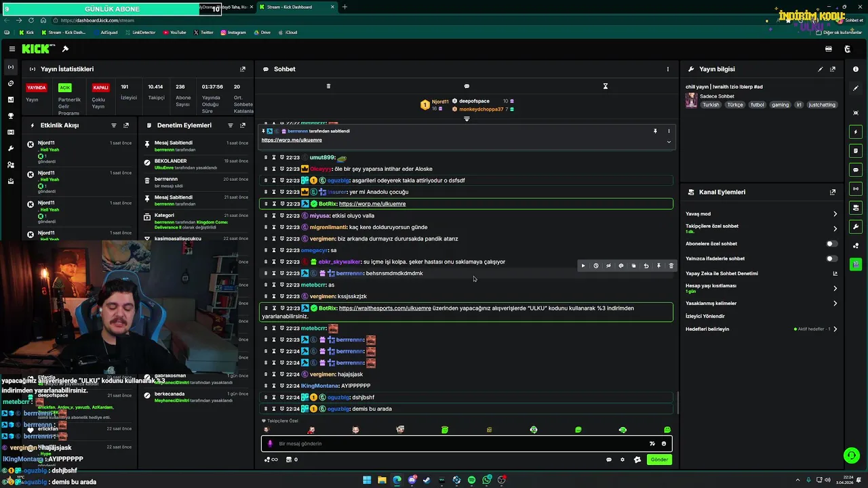This screenshot has height=488, width=868.
Task: Open the Twitter bookmark
Action: [x=203, y=33]
